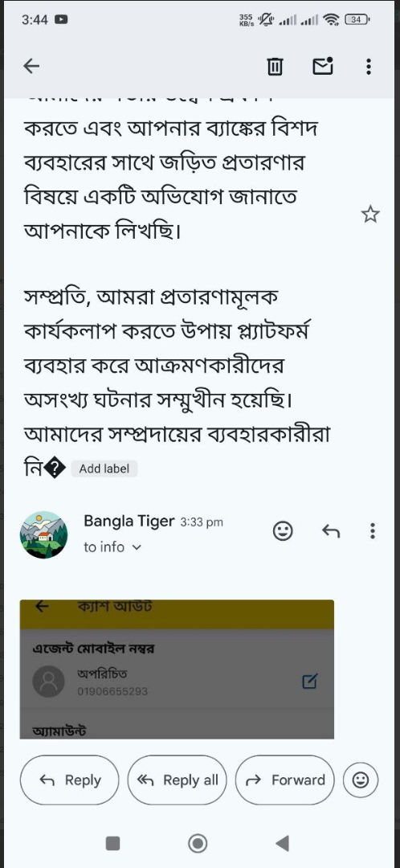Star this email message

[x=370, y=215]
